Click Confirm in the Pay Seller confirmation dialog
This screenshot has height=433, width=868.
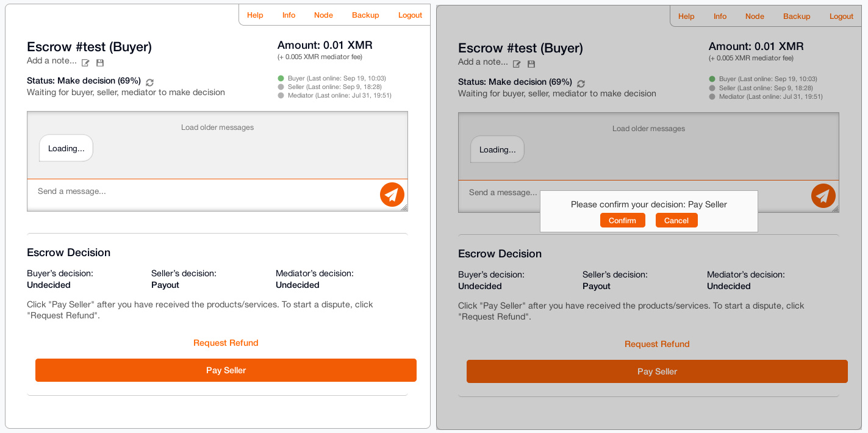[x=622, y=221]
